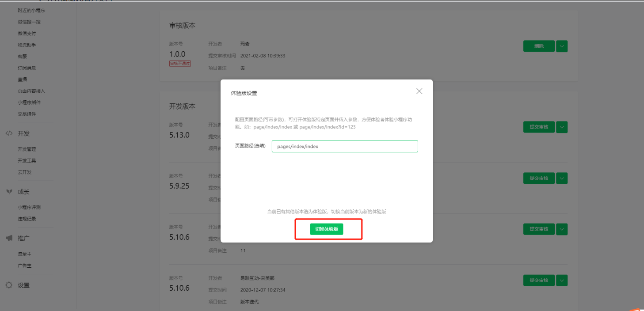The width and height of the screenshot is (644, 311).
Task: Go to 订阅消息 menu item
Action: click(x=27, y=68)
